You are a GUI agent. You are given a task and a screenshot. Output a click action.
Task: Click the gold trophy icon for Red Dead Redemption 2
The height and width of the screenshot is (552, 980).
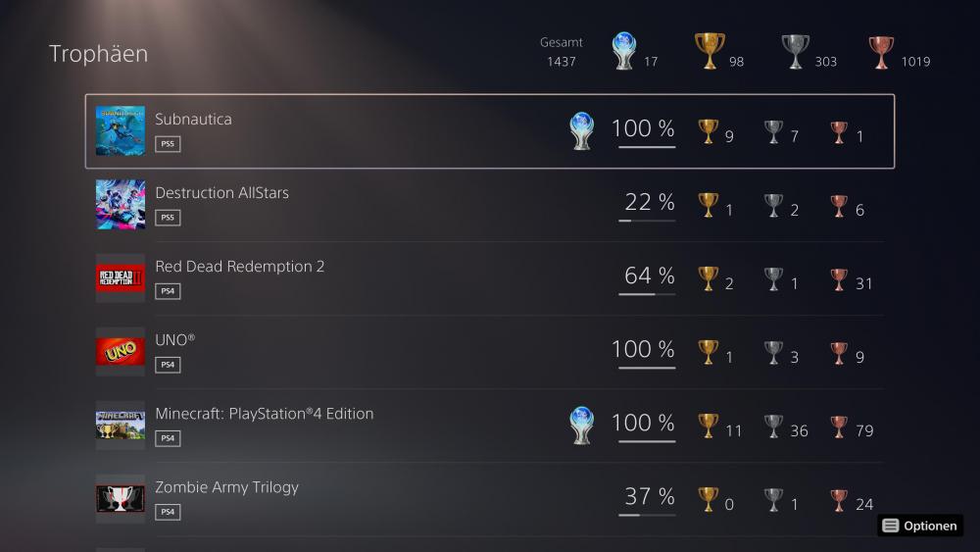click(708, 279)
